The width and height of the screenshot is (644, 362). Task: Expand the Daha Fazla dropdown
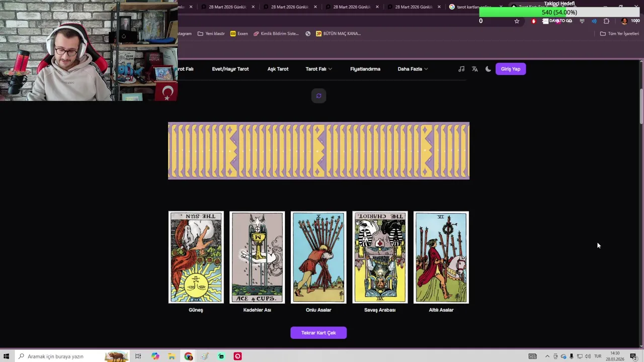click(x=413, y=69)
